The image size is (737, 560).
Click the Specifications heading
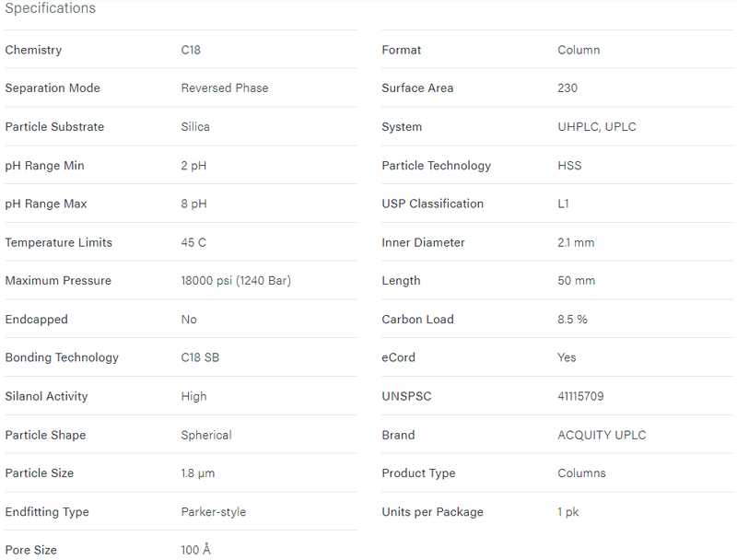coord(51,8)
